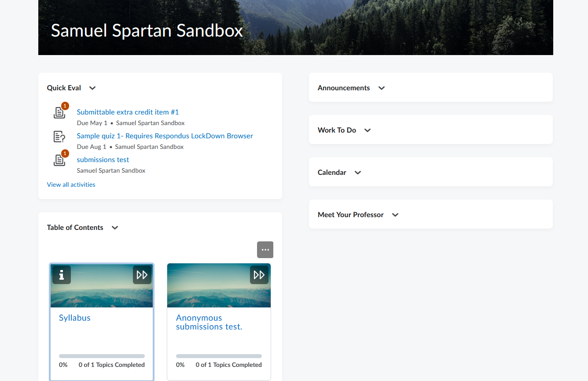Collapse the Table of Contents chevron

(x=115, y=228)
